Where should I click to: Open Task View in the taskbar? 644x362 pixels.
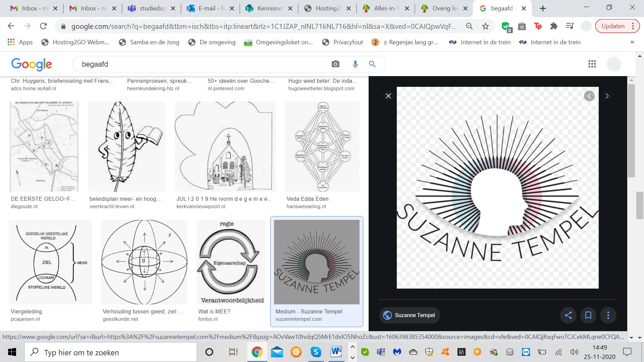(233, 352)
